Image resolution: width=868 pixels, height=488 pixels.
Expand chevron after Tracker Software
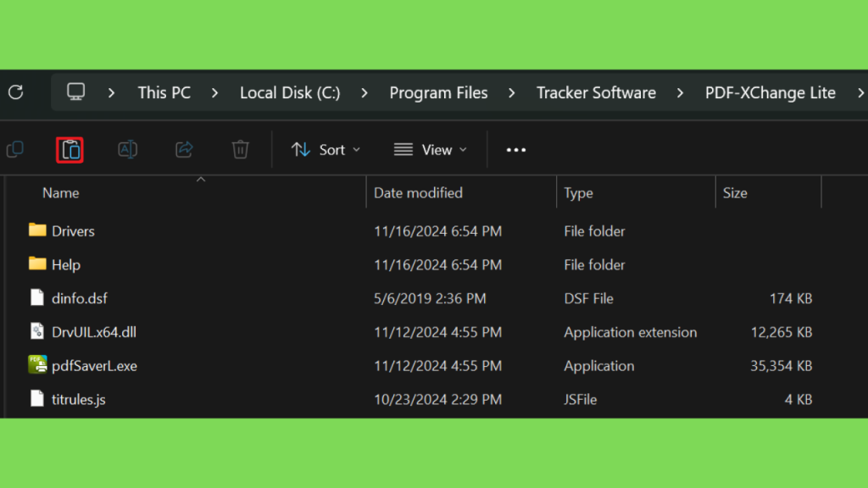680,92
